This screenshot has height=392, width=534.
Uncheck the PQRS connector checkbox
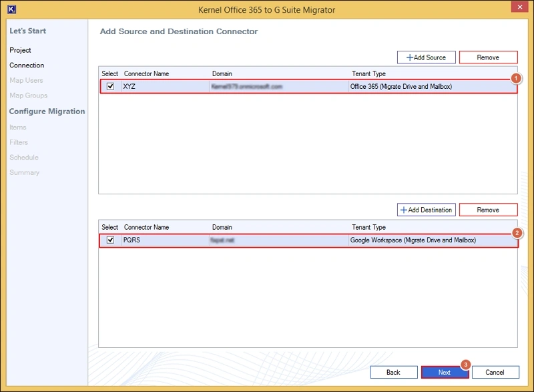click(111, 240)
